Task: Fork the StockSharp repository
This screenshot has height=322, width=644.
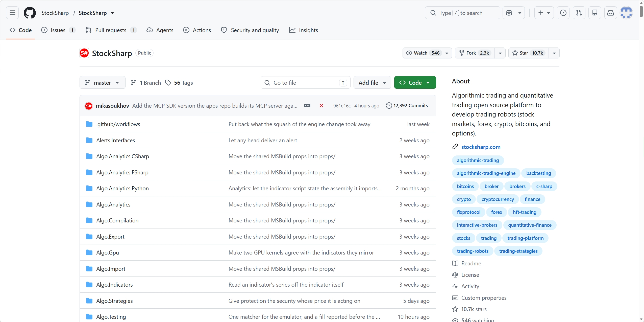Action: (x=475, y=53)
